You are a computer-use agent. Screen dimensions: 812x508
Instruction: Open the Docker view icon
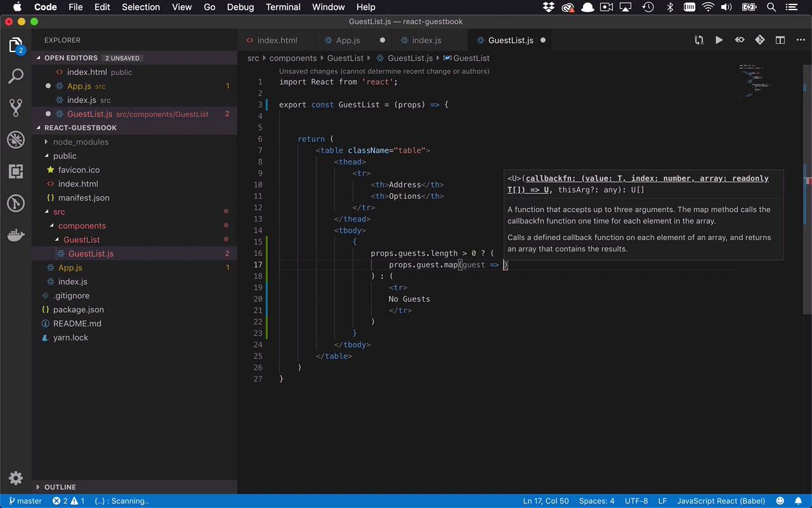coord(16,235)
